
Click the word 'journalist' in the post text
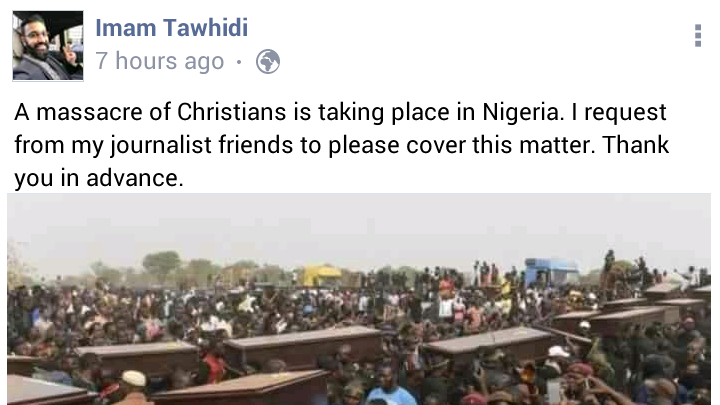[x=161, y=146]
